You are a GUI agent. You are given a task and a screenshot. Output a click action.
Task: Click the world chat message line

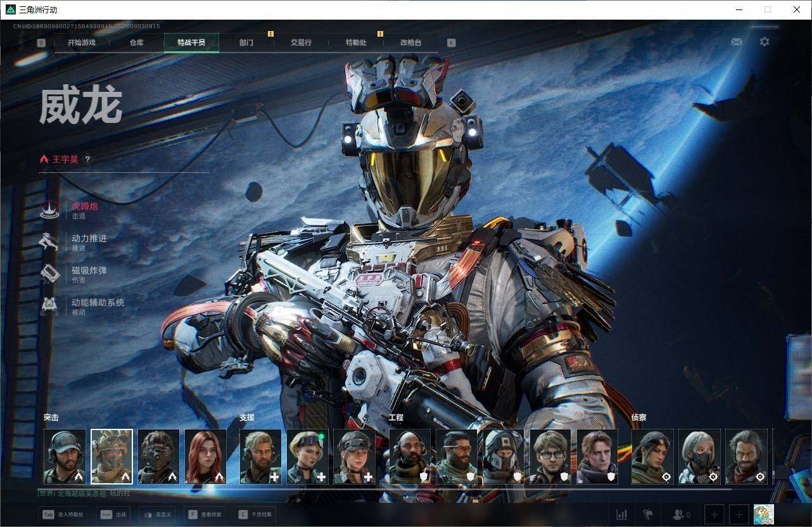point(85,493)
